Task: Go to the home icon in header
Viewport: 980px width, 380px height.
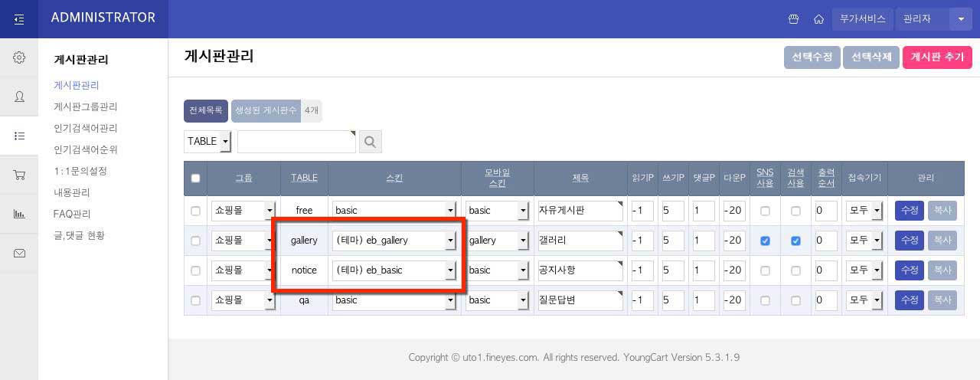Action: click(x=818, y=19)
